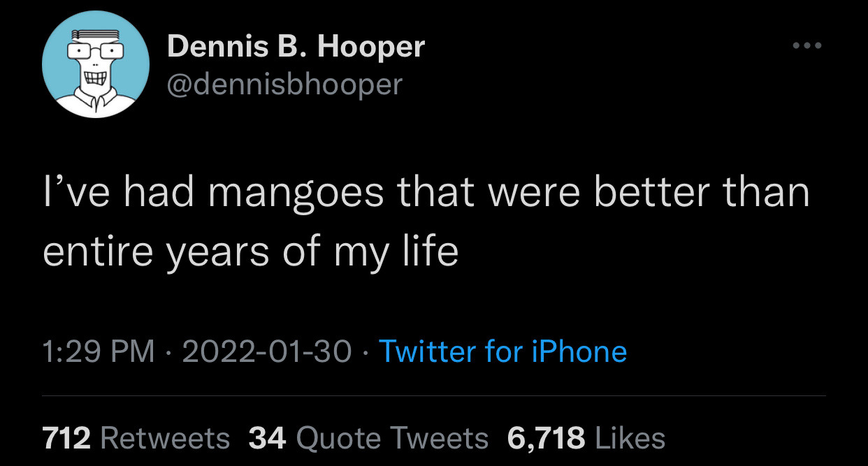Click the words "better than" in the tweet
This screenshot has height=466, width=868.
tap(701, 192)
